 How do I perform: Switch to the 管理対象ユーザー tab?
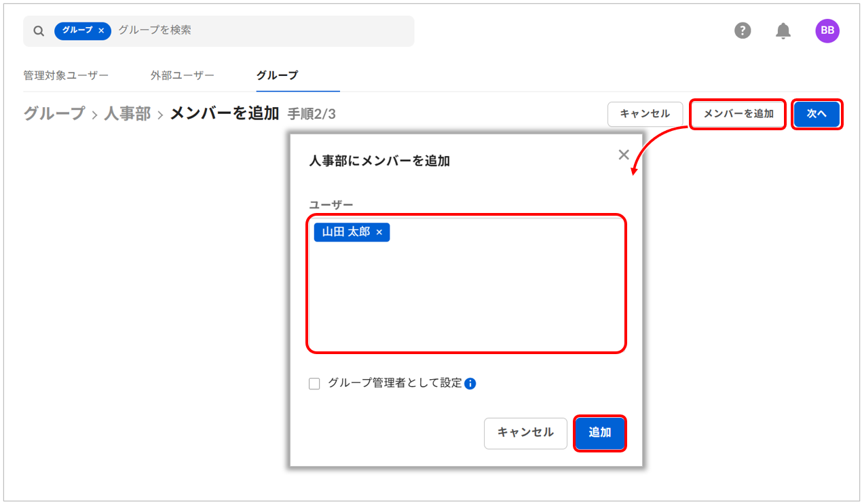(66, 75)
